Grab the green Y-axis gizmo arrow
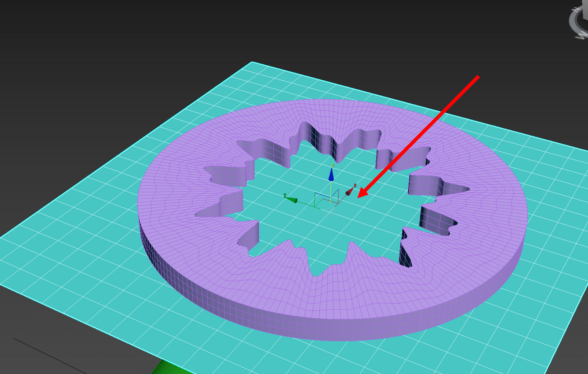This screenshot has height=374, width=588. [x=292, y=200]
